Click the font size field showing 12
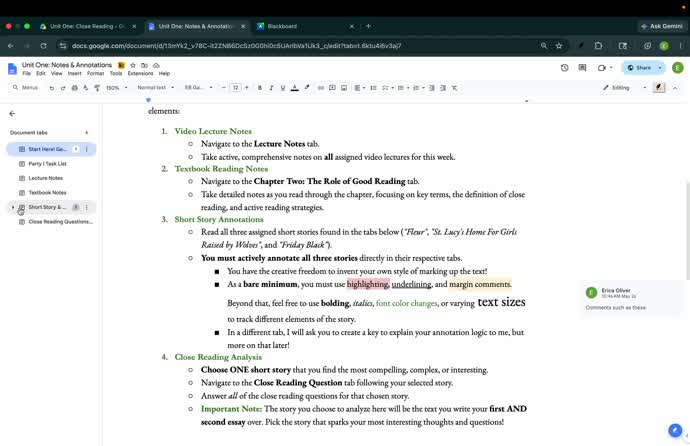 (x=235, y=88)
